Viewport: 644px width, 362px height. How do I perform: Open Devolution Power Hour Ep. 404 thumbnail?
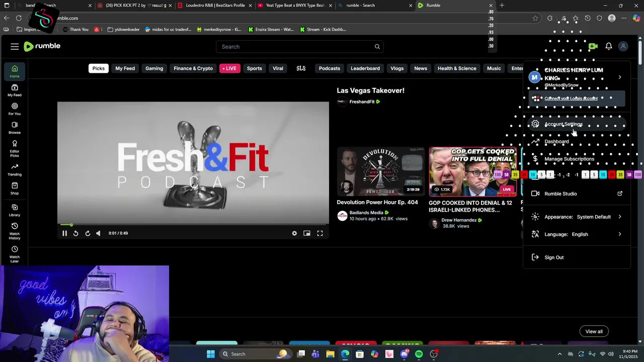coord(380,171)
